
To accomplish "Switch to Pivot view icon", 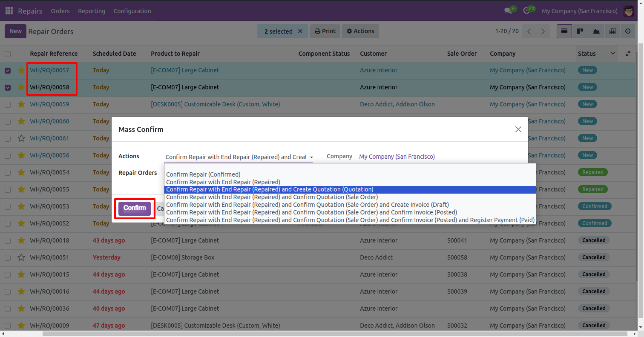I will (x=612, y=31).
